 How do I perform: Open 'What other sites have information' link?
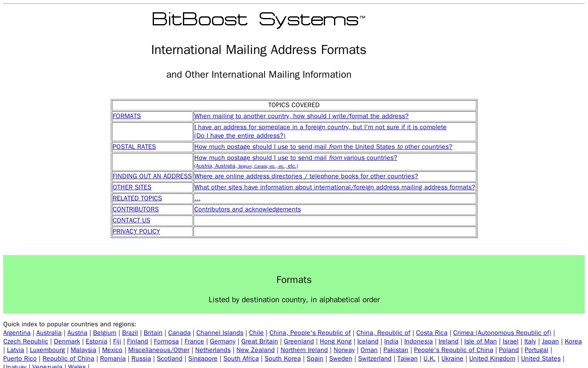click(x=335, y=187)
